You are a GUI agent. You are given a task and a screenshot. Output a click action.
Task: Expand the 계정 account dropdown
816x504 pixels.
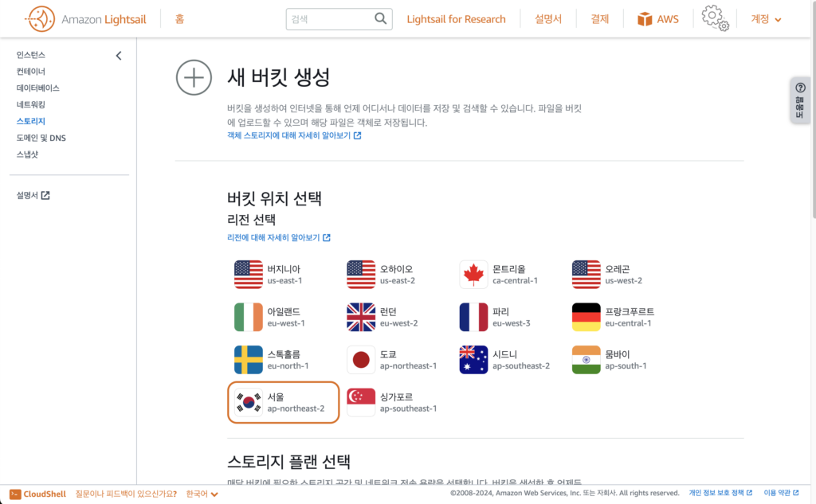[766, 19]
